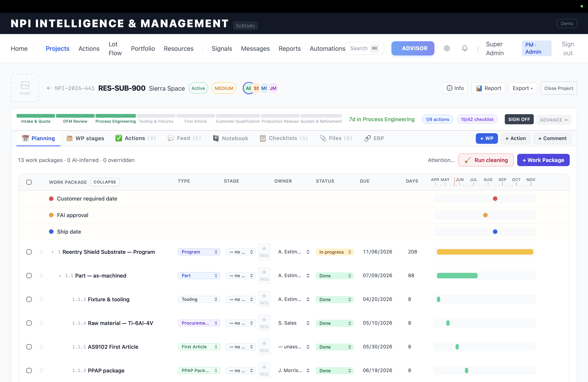Click the red Customer required date dot
Image resolution: width=588 pixels, height=382 pixels.
click(495, 199)
